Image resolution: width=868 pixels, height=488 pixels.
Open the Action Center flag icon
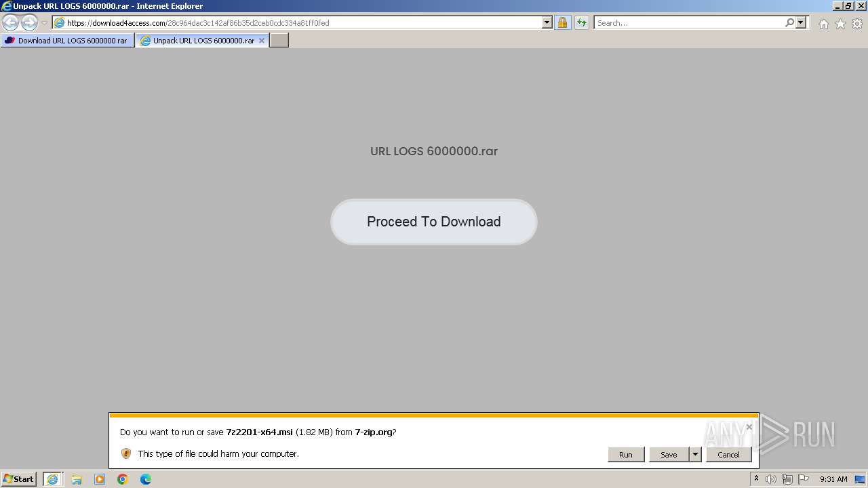[804, 479]
